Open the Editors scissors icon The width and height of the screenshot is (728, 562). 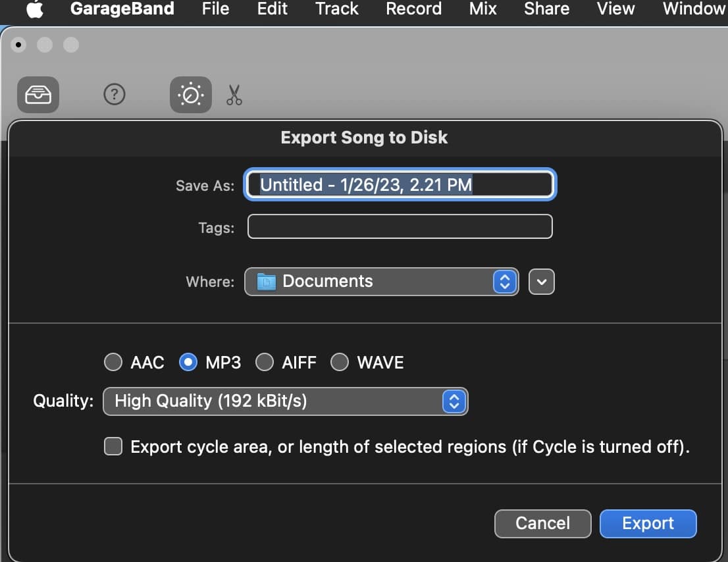pos(234,95)
